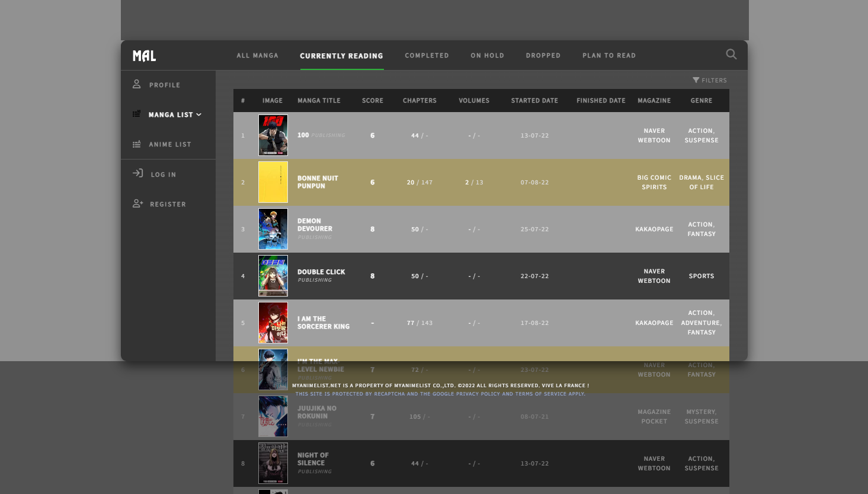Screen dimensions: 868x494
Task: Click the Filters funnel icon
Action: pos(696,80)
